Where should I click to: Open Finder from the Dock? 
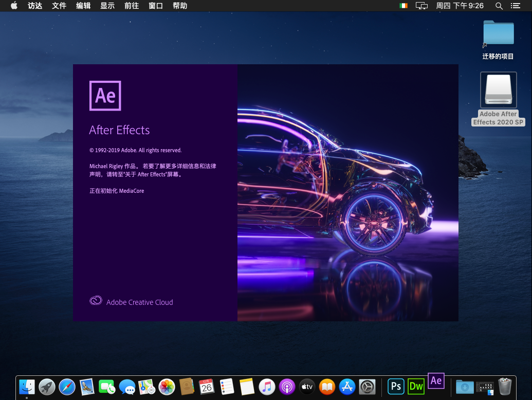27,387
